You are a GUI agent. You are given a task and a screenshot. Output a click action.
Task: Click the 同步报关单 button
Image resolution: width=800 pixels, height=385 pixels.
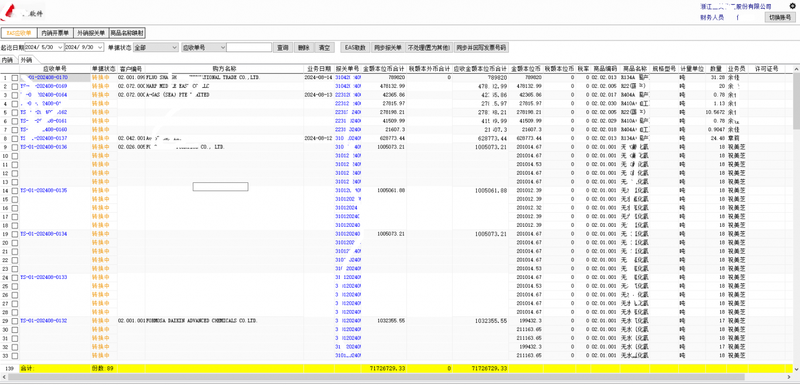point(388,47)
